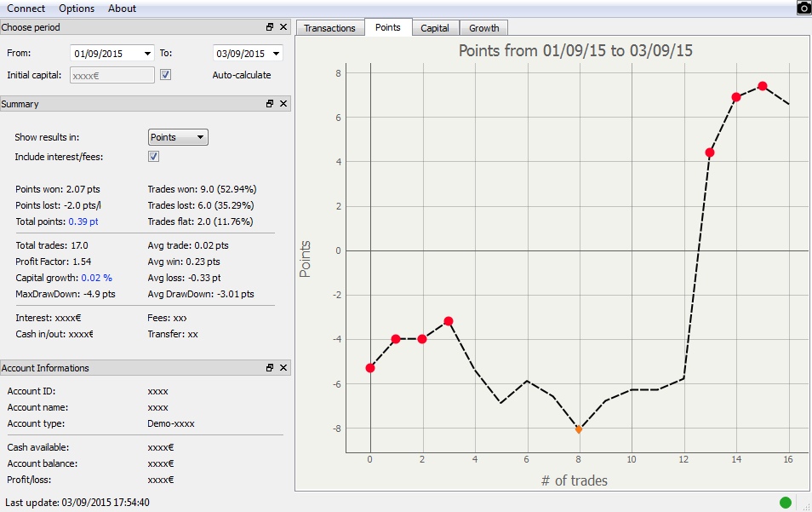The width and height of the screenshot is (812, 512).
Task: Click the red point at trade 1
Action: coord(396,339)
